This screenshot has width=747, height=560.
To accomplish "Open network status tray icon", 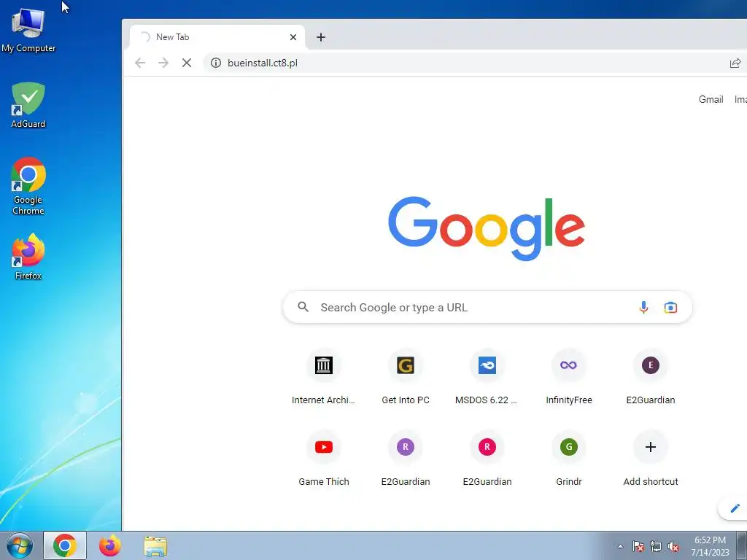I will point(656,546).
